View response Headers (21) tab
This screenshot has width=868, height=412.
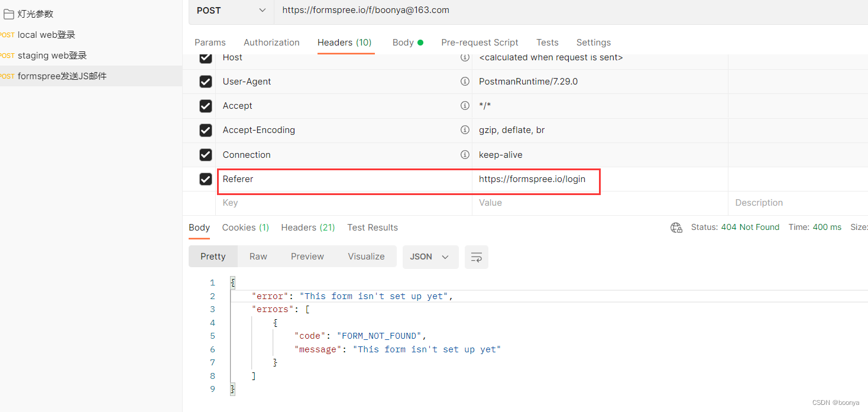[308, 228]
